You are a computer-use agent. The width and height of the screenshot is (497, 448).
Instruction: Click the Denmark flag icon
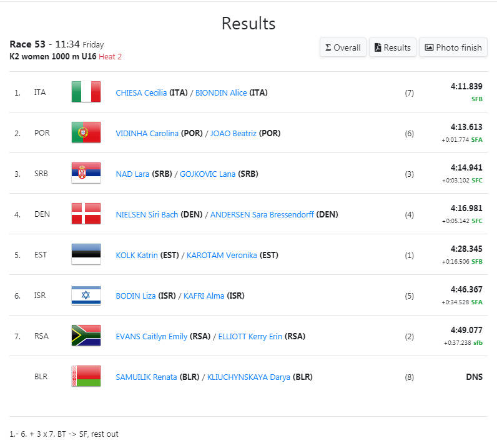86,214
